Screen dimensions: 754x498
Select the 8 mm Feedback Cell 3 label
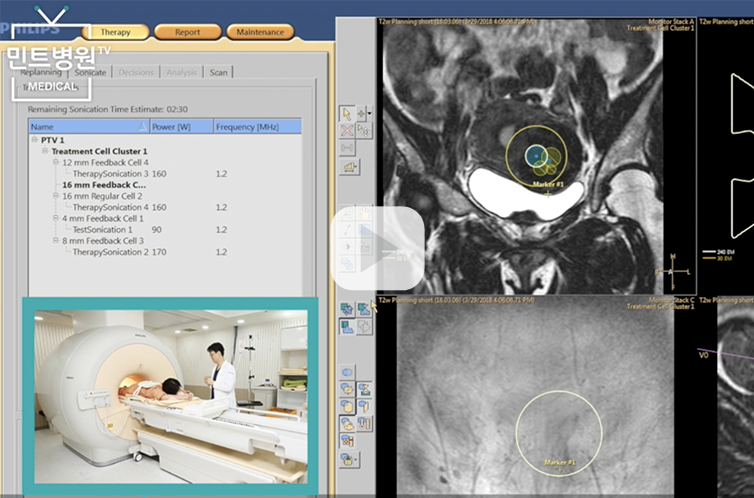(x=103, y=240)
